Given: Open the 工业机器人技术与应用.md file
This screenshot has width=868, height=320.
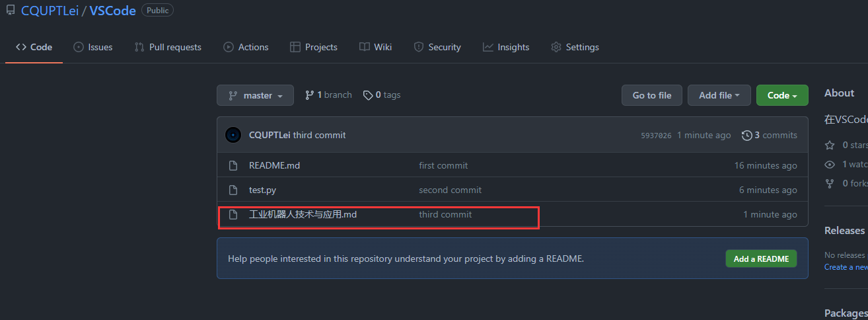Looking at the screenshot, I should pos(303,214).
